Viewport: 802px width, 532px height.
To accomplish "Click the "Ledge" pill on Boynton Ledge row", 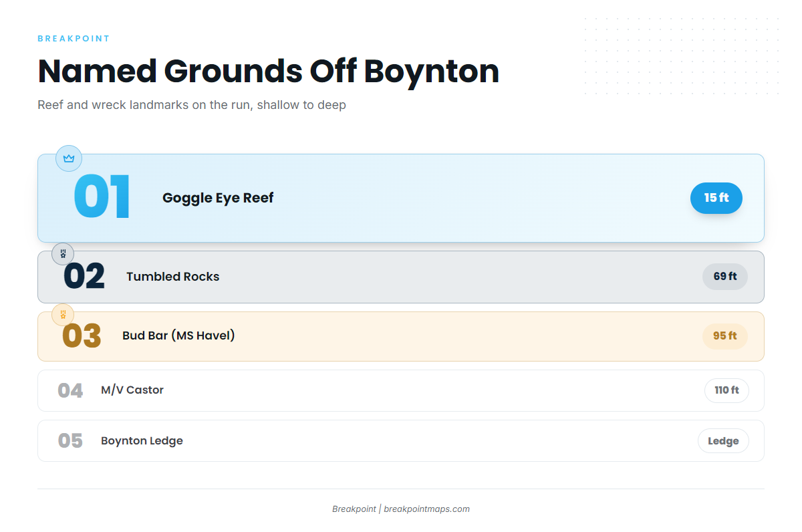I will [723, 441].
